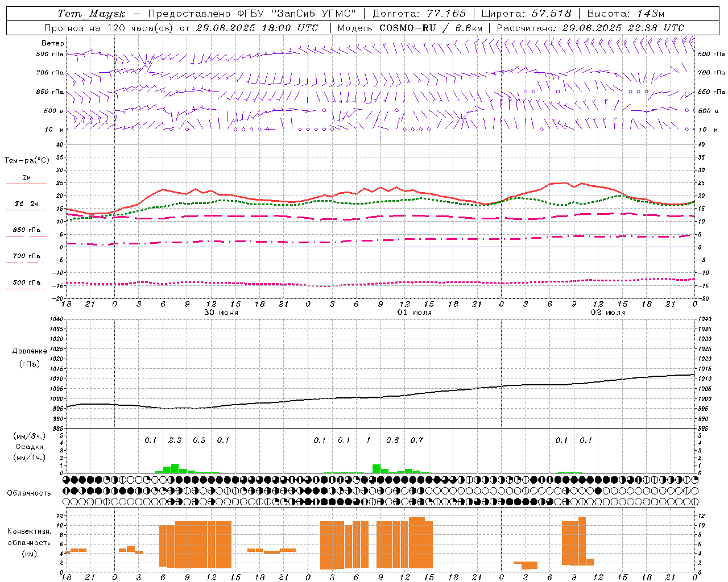Click the 700 гПа temperature legend entry
The image size is (728, 582).
point(26,256)
